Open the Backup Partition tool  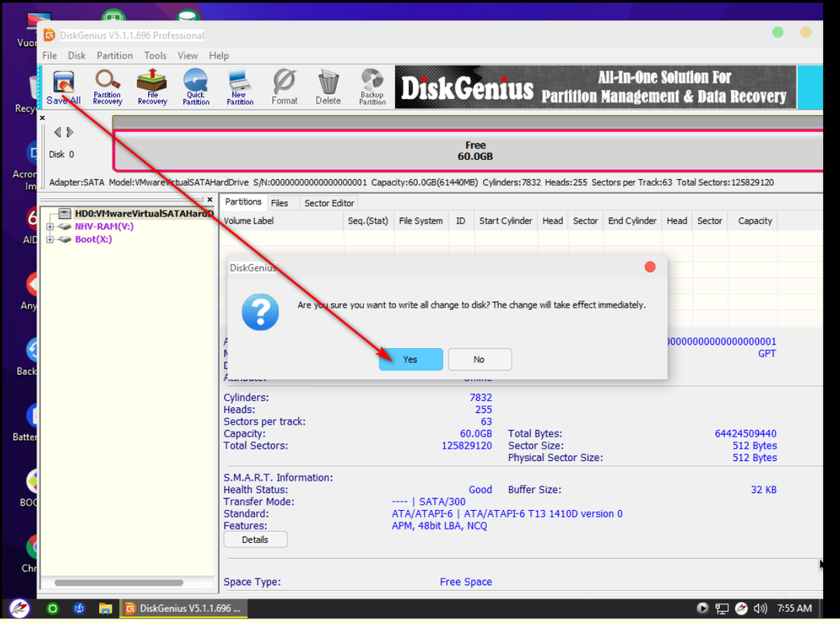[x=372, y=86]
